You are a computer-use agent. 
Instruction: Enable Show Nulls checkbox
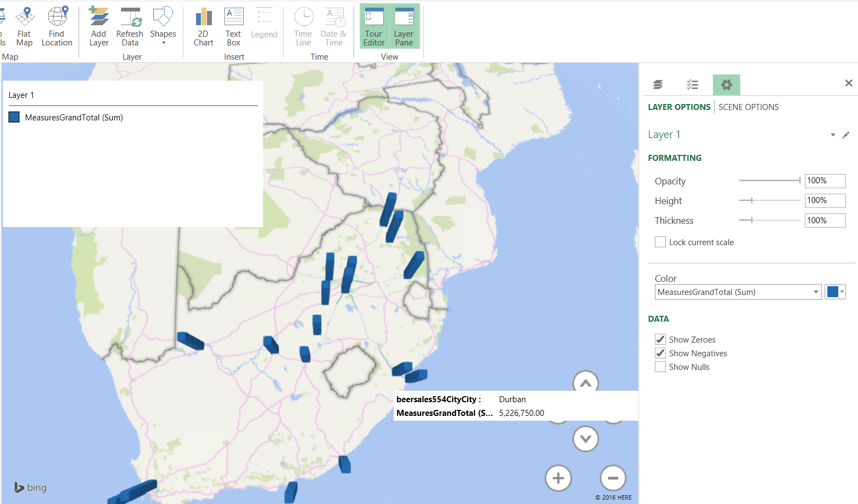pos(660,367)
